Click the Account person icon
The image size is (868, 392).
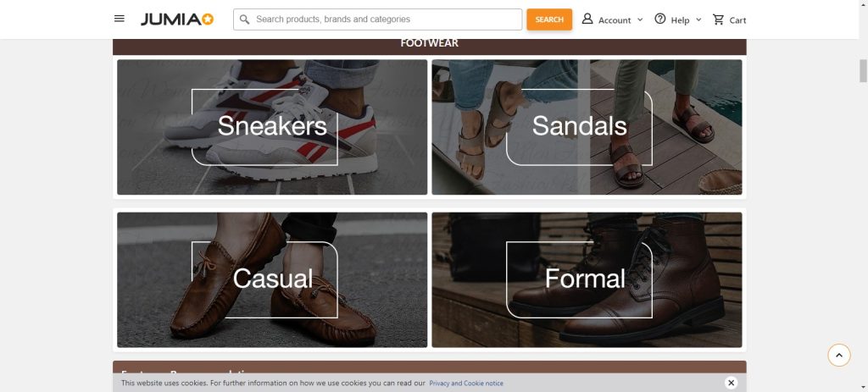(x=587, y=19)
